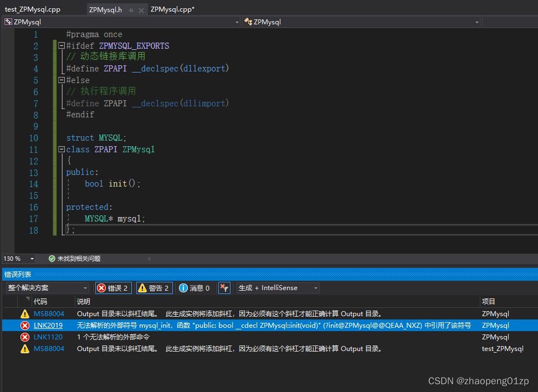Click the warning icon on first MSB8004 row

tap(25, 314)
